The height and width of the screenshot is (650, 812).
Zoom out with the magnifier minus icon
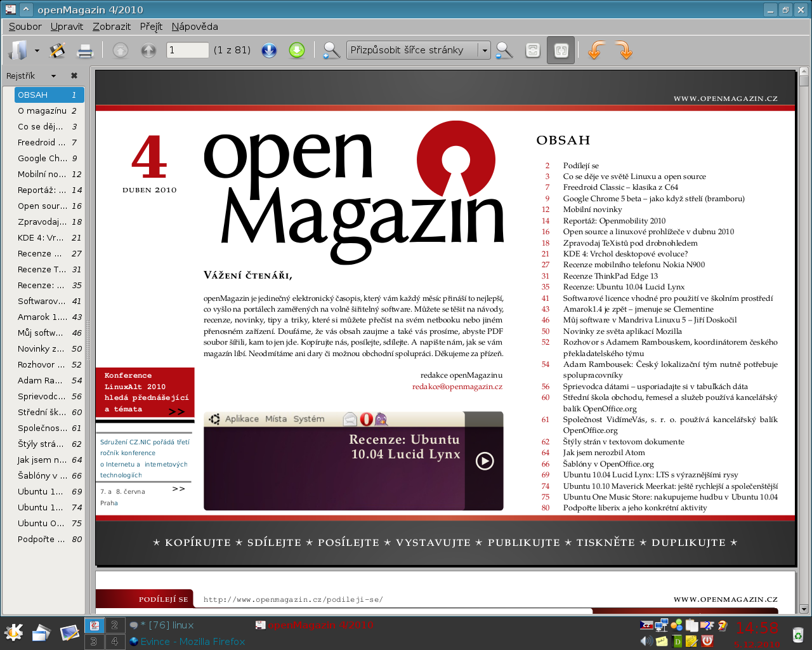point(504,50)
